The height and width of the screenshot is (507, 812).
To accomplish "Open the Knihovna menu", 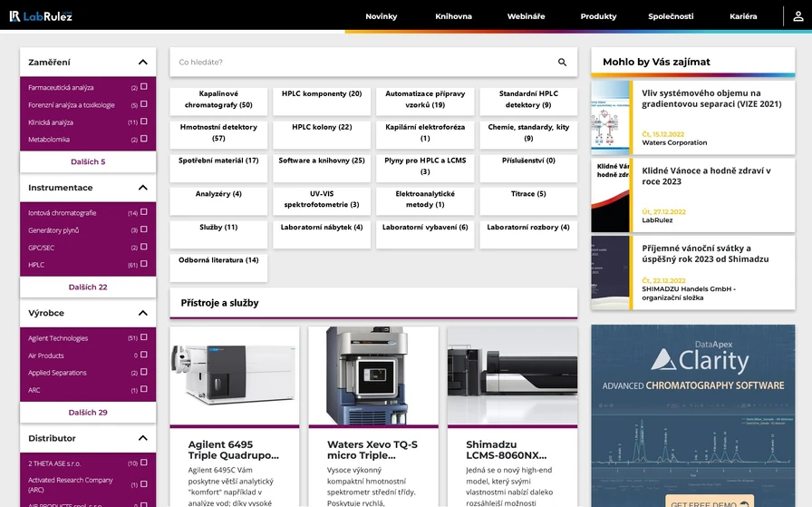I will (453, 16).
